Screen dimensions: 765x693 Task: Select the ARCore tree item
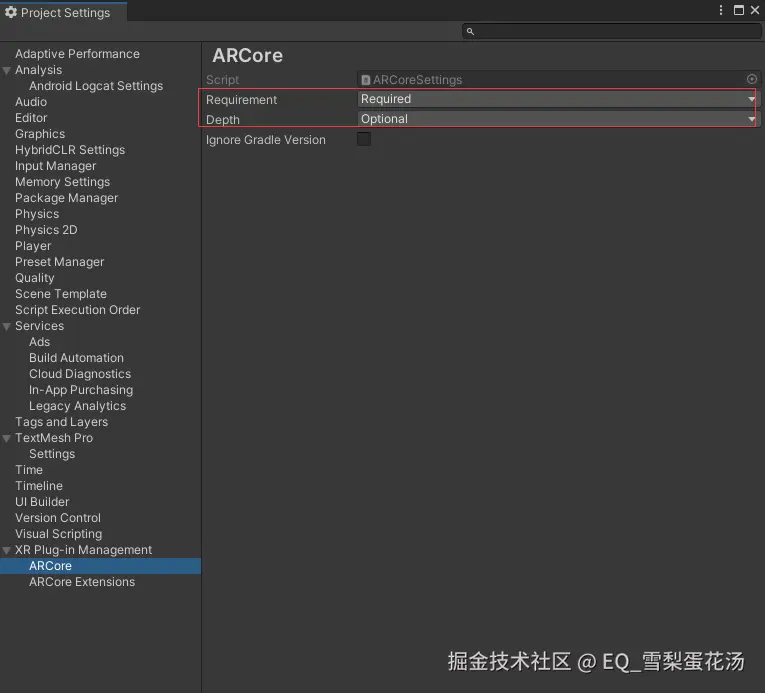coord(100,566)
